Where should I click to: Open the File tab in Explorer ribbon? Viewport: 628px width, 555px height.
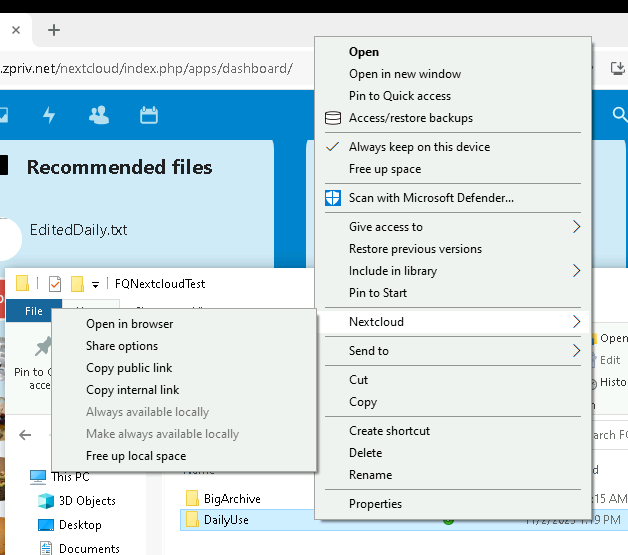point(34,311)
